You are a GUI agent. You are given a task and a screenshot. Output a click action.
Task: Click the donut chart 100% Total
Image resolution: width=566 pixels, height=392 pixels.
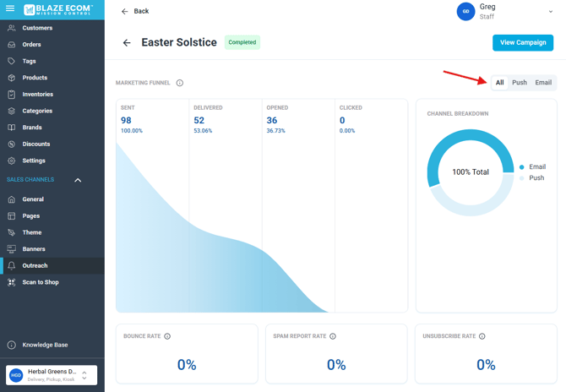coord(470,171)
